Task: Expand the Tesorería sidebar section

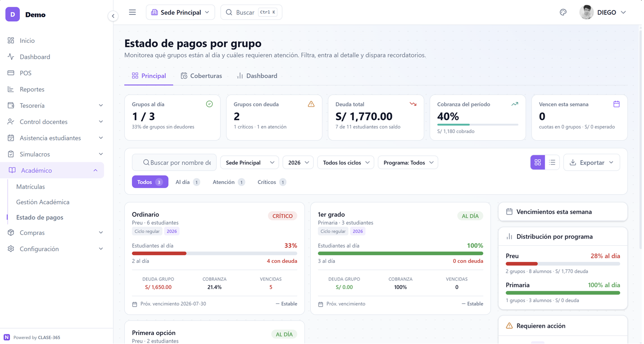Action: click(x=55, y=105)
